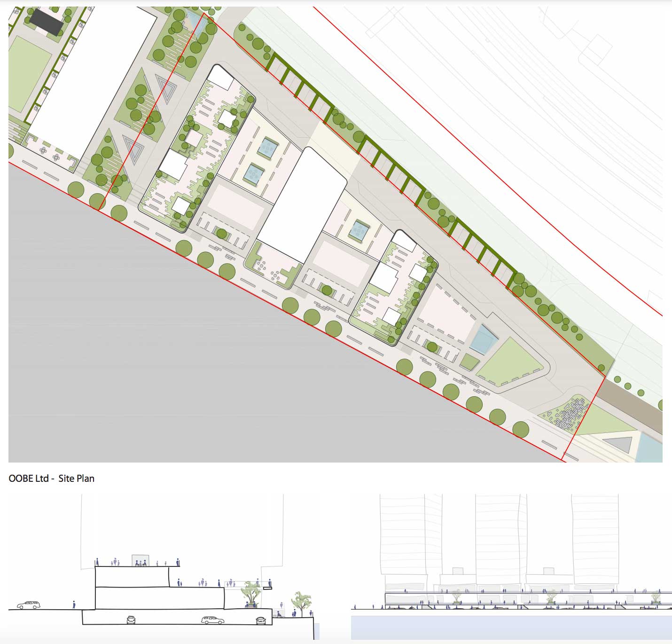Open the large site plan drawing

pyautogui.click(x=336, y=234)
